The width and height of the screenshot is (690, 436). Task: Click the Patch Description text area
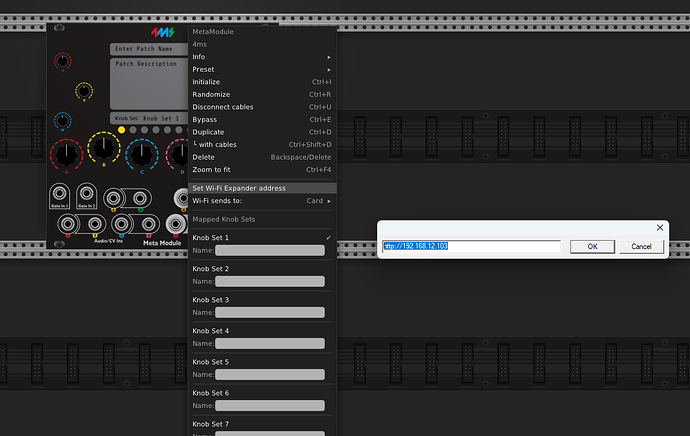[x=149, y=84]
